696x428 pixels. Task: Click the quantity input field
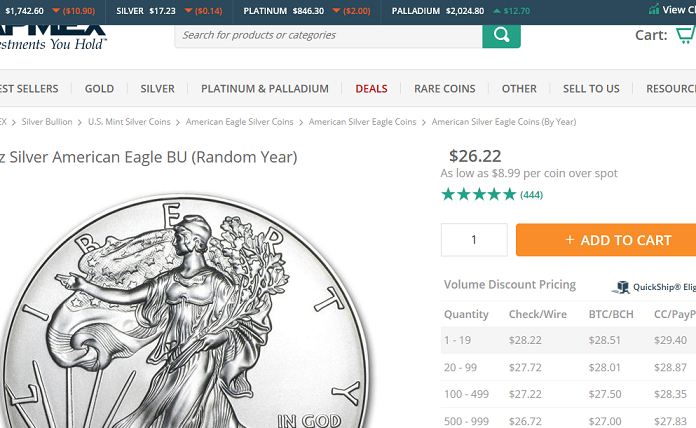[474, 240]
